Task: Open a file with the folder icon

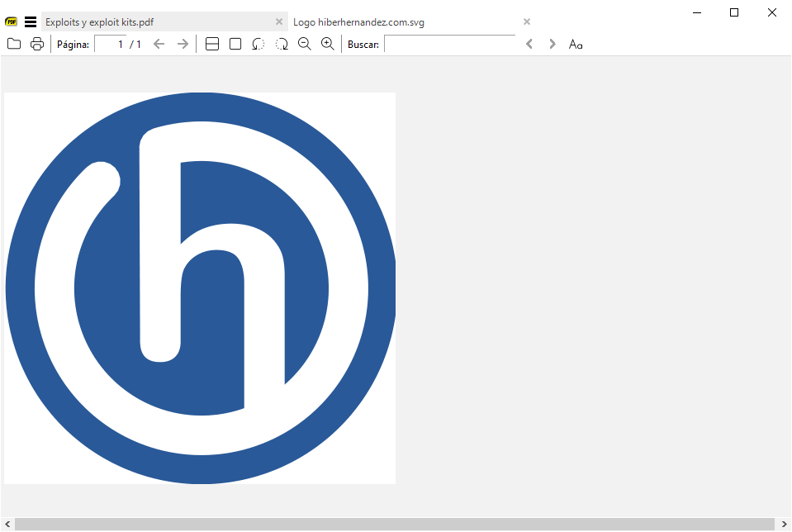Action: tap(14, 44)
